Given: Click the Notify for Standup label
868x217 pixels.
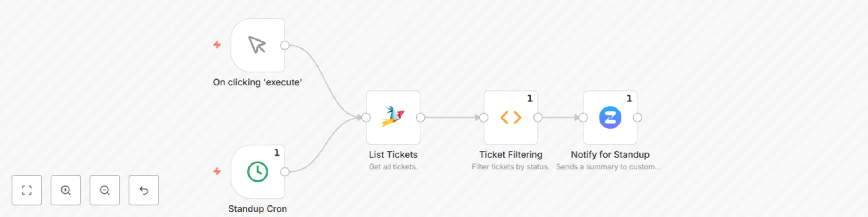Looking at the screenshot, I should point(610,154).
